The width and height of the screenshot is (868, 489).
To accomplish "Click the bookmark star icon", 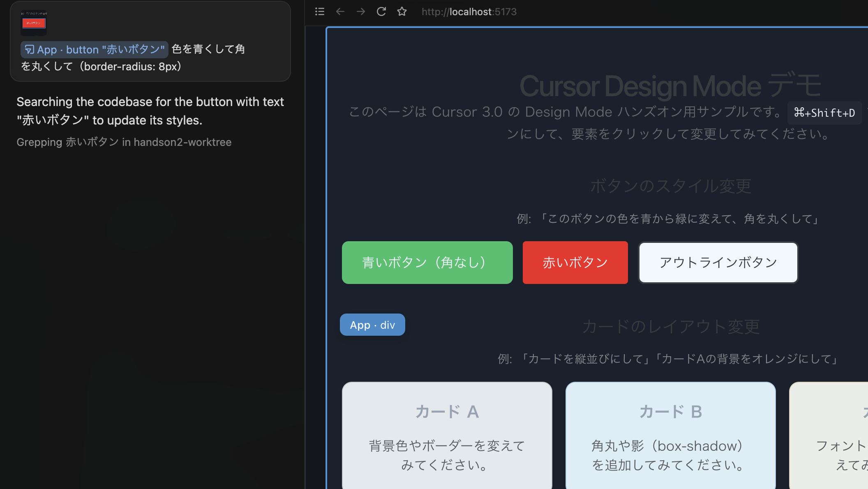I will click(x=402, y=12).
